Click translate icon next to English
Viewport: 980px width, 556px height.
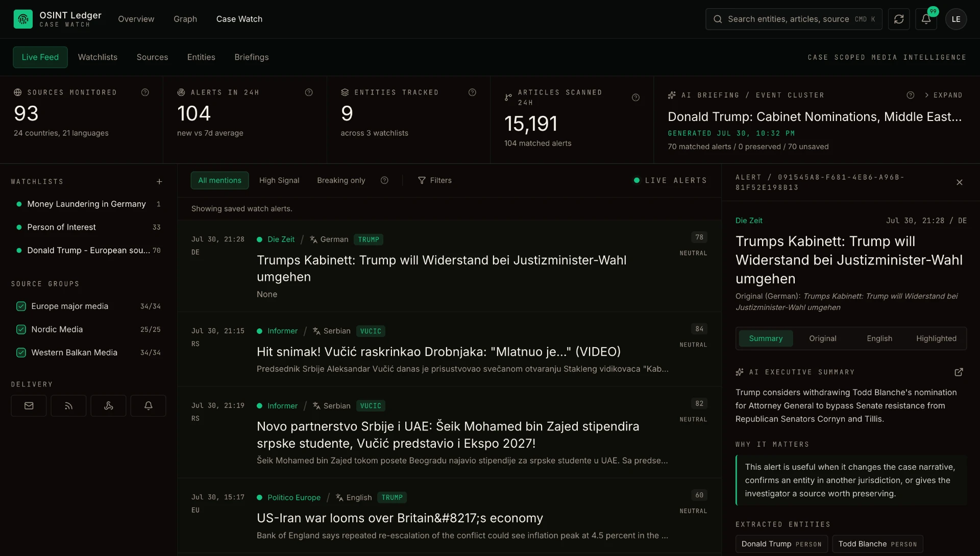point(339,497)
